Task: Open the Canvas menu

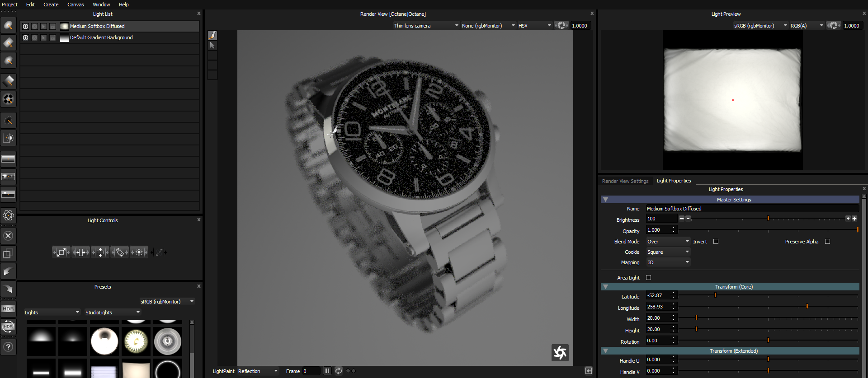Action: click(x=75, y=5)
